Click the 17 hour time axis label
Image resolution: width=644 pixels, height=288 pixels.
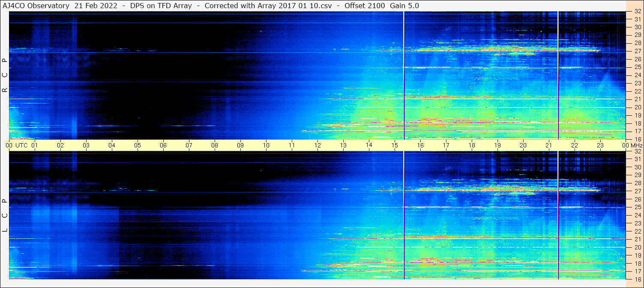(x=446, y=145)
